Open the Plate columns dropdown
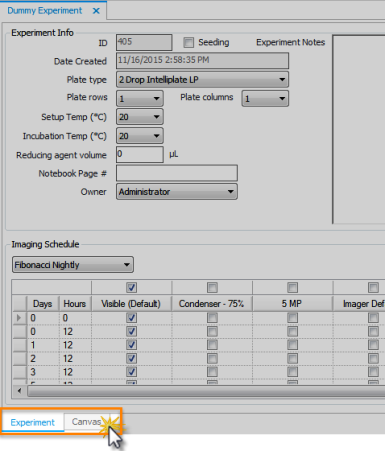Screen dimensions: 385x451 tap(265, 99)
